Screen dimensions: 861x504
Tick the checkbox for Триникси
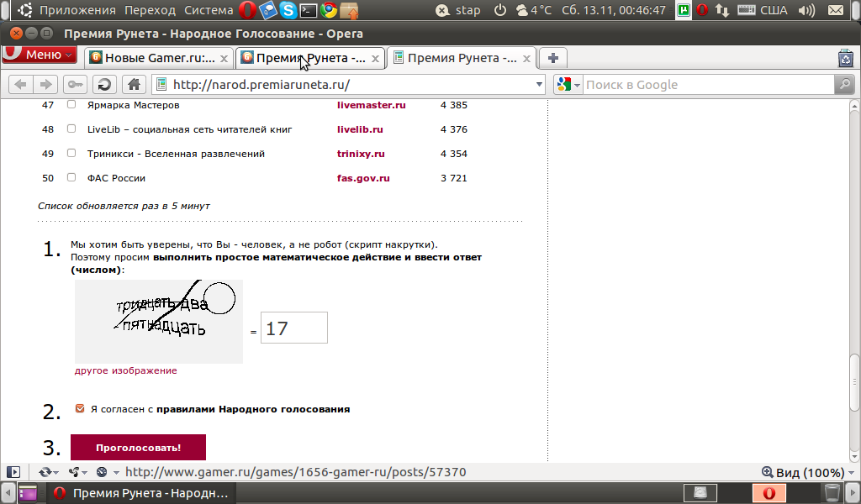pyautogui.click(x=71, y=153)
